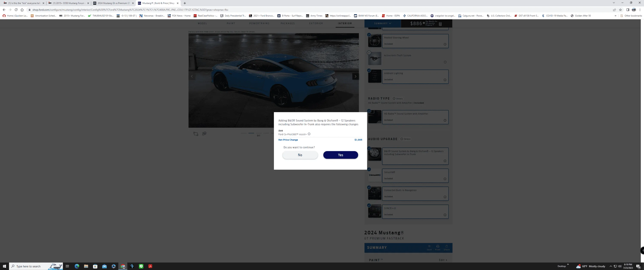The width and height of the screenshot is (644, 270).
Task: Open the EXTERIOR tab
Action: point(316,23)
